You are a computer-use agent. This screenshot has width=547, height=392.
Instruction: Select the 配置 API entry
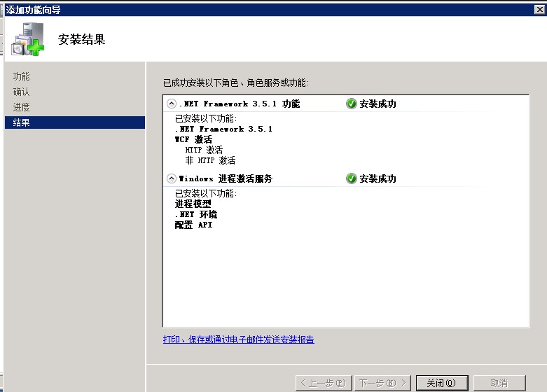click(193, 225)
